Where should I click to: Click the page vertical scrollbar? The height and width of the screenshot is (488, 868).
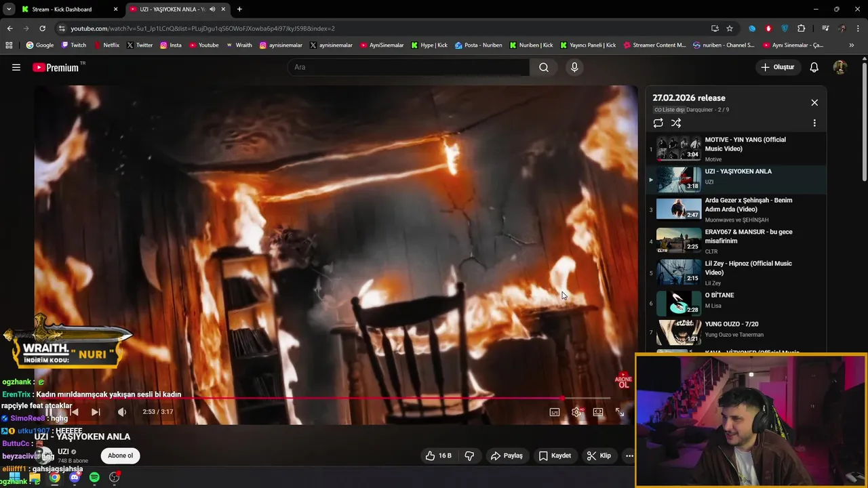864,122
